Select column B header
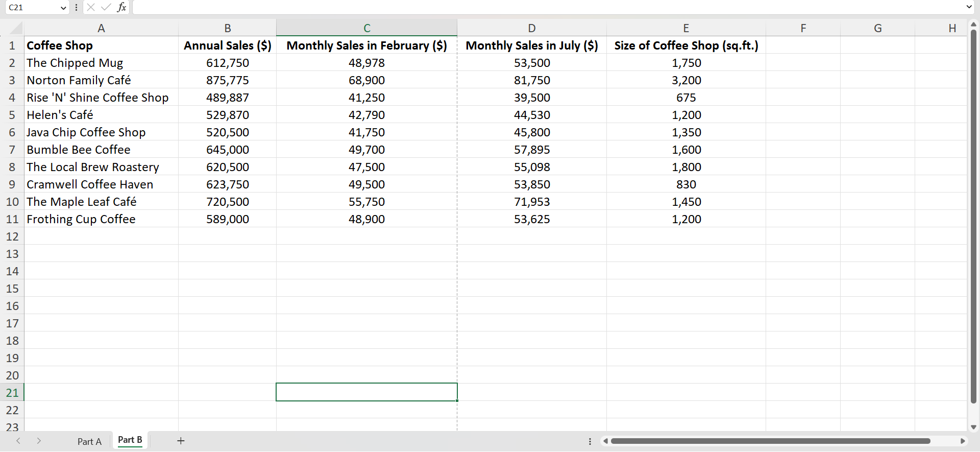 click(228, 28)
